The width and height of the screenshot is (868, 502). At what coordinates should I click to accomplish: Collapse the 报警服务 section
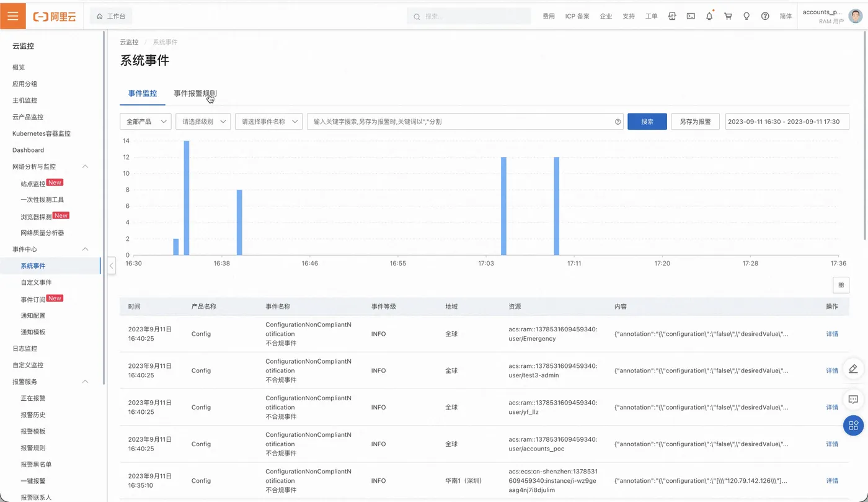(x=86, y=382)
